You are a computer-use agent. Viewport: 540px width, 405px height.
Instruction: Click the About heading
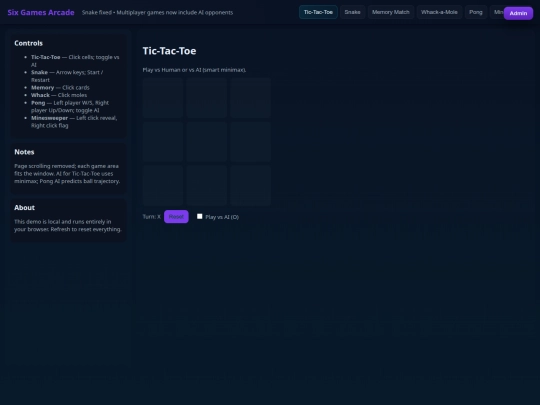24,208
